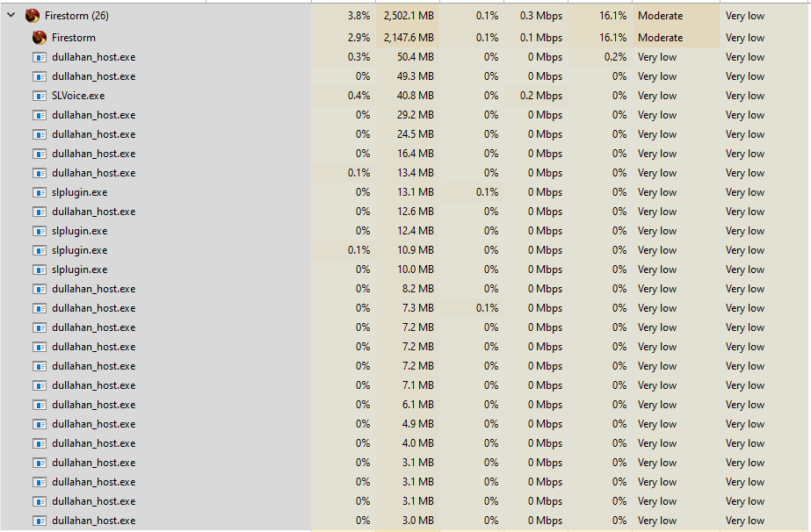The width and height of the screenshot is (811, 532).
Task: Select dullahan_host.exe name with 3.0 MB memory
Action: click(x=94, y=521)
